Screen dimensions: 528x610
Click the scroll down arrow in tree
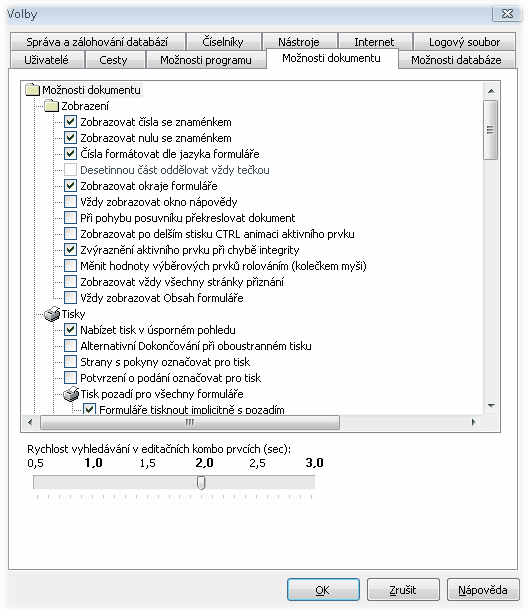coord(491,406)
